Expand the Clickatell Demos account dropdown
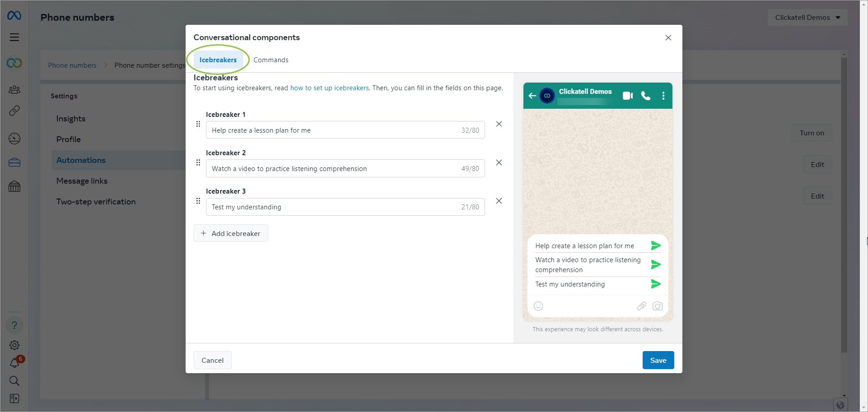This screenshot has height=412, width=868. tap(807, 18)
